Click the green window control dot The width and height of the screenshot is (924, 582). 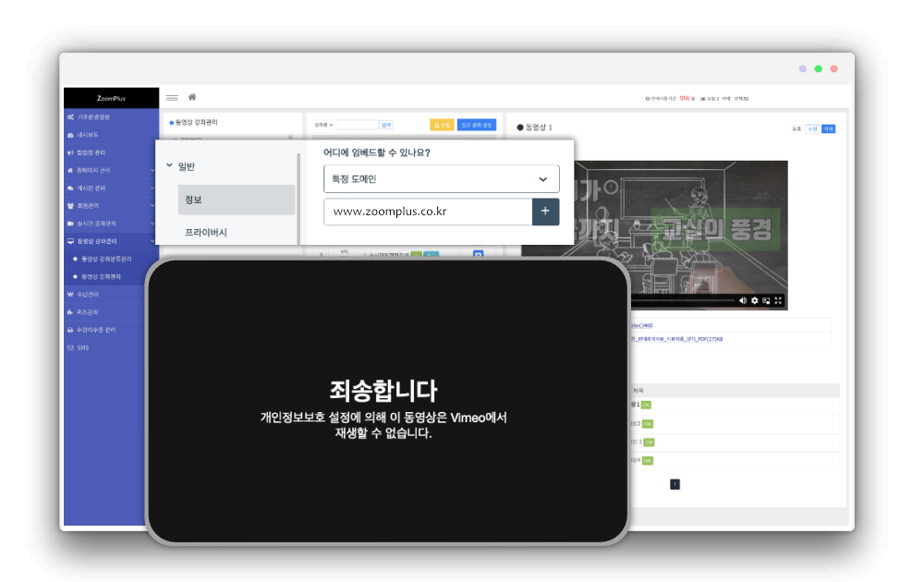pos(818,69)
